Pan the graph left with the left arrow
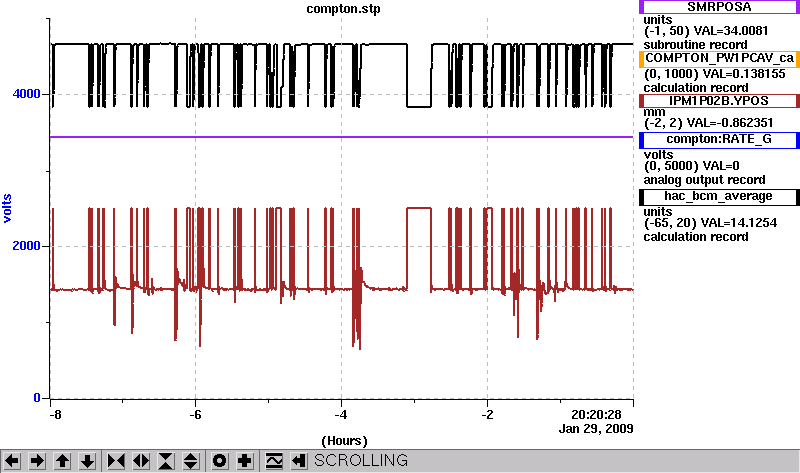Viewport: 800px width, 473px height. pos(12,461)
